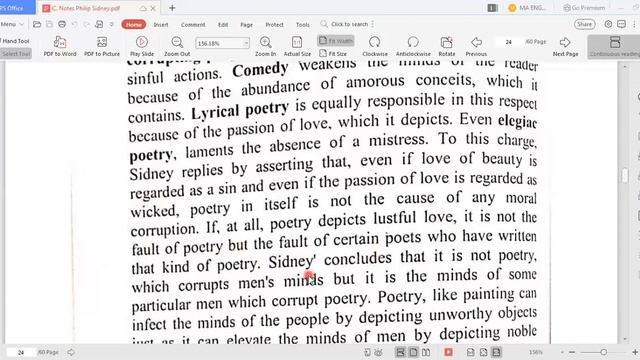640x360 pixels.
Task: Click the new tab plus button
Action: [x=172, y=8]
